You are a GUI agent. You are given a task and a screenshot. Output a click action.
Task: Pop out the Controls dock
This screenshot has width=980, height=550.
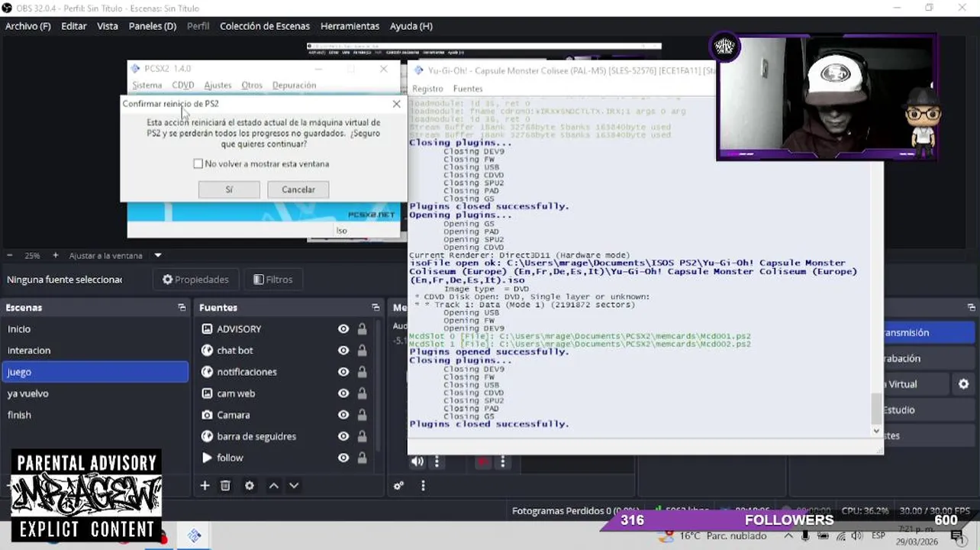pyautogui.click(x=971, y=307)
